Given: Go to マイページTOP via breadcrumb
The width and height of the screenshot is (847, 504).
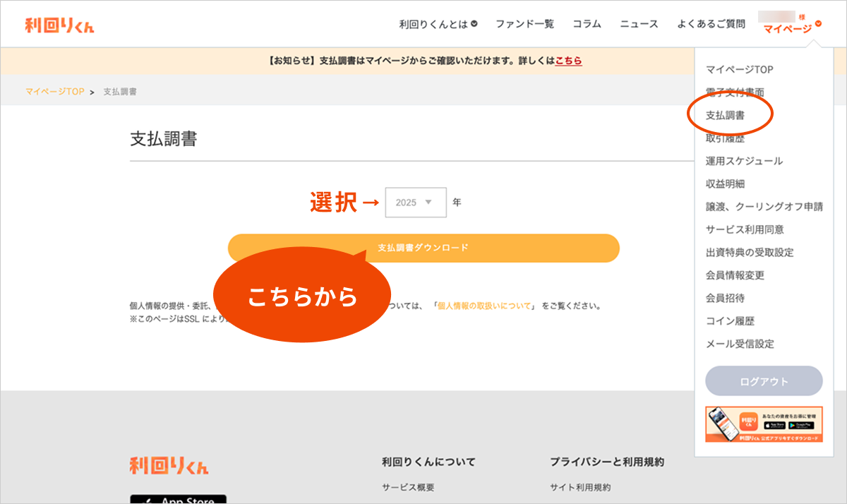Looking at the screenshot, I should tap(54, 92).
